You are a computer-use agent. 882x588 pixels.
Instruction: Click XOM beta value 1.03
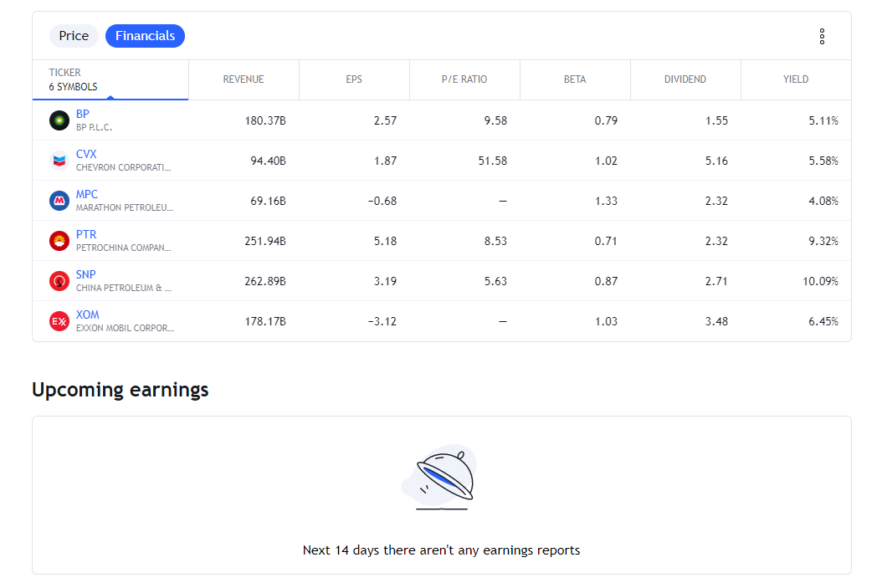point(606,321)
